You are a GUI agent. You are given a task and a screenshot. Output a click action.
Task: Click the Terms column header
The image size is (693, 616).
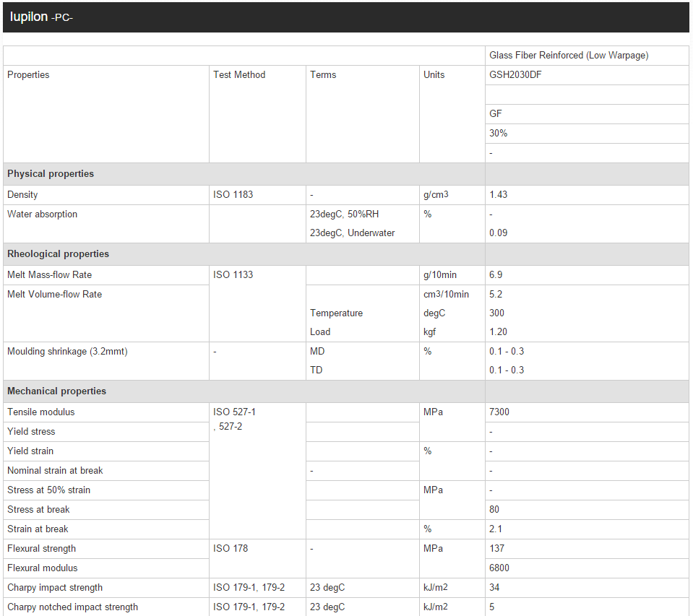(x=323, y=74)
